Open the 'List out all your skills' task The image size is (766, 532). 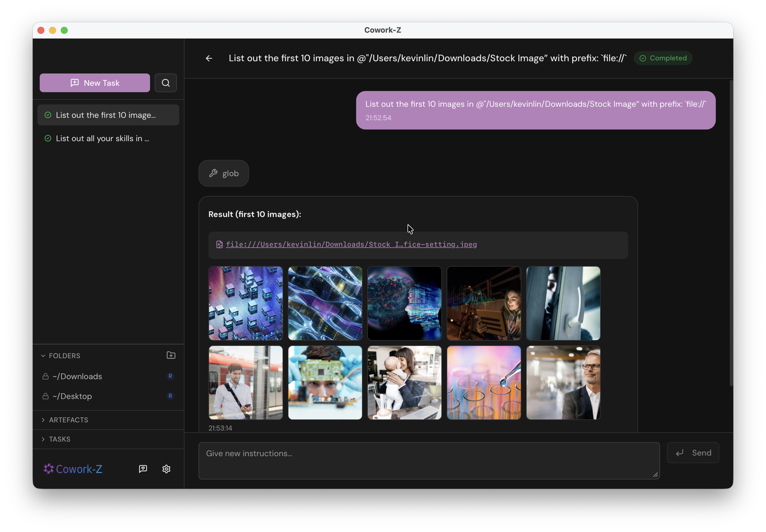point(102,138)
